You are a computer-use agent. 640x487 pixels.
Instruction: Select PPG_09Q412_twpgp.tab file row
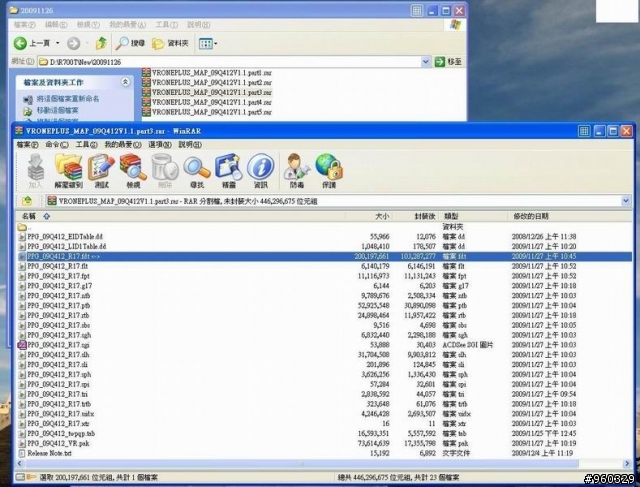(x=325, y=434)
